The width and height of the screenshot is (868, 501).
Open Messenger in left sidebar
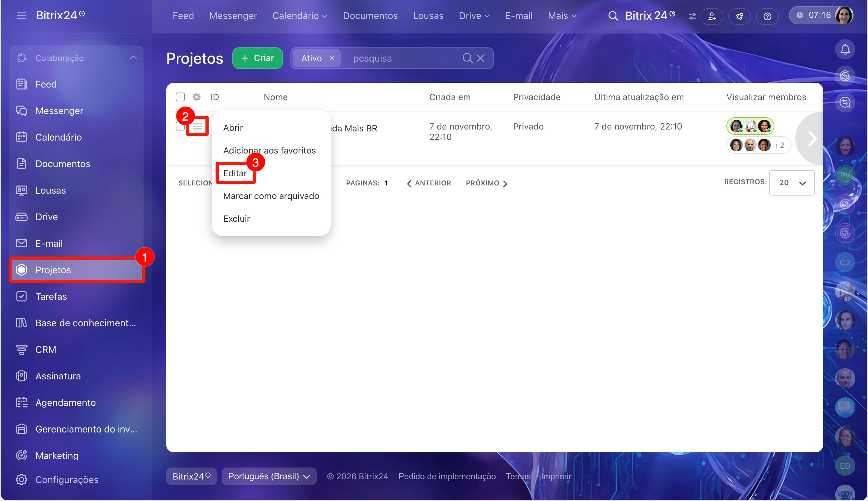(x=76, y=111)
